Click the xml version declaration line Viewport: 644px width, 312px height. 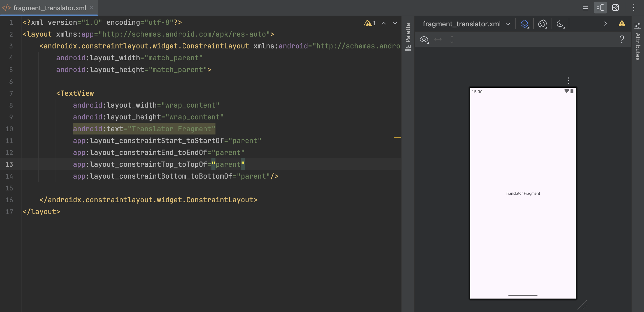[102, 22]
